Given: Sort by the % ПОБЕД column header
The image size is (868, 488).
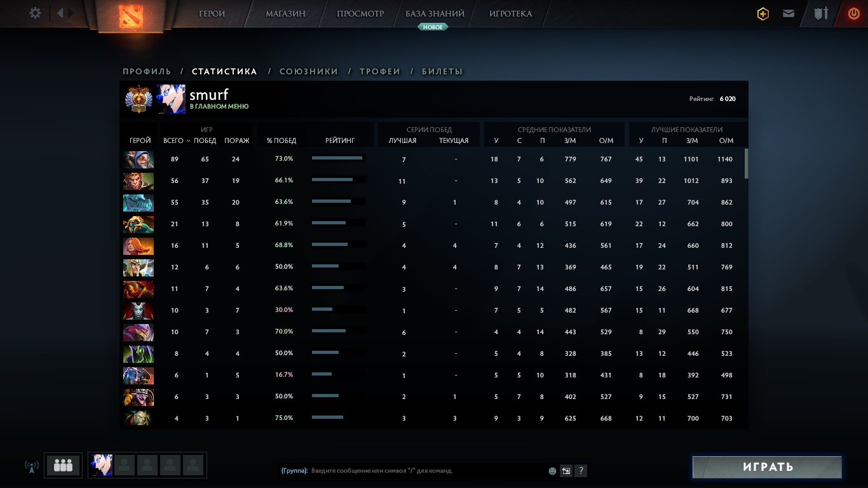Looking at the screenshot, I should coord(281,140).
